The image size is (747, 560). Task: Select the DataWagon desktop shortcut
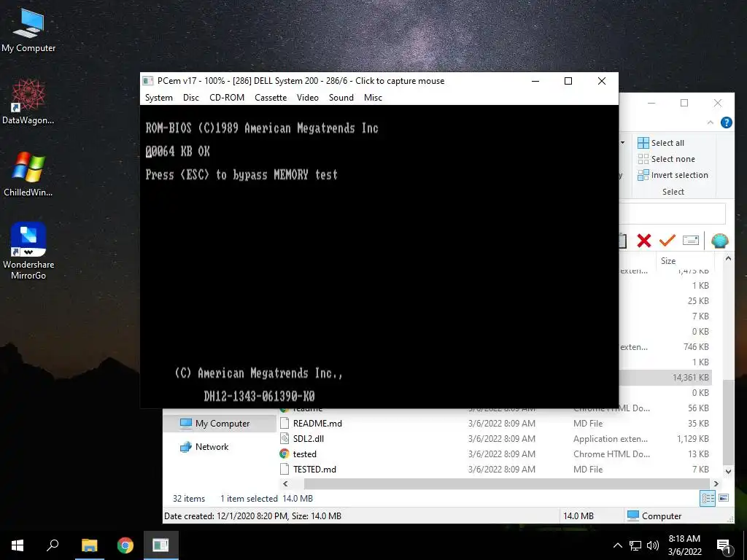pos(28,102)
